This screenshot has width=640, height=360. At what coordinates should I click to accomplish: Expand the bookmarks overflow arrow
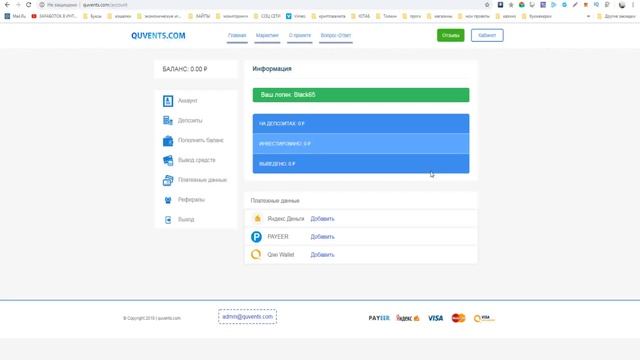(x=588, y=16)
